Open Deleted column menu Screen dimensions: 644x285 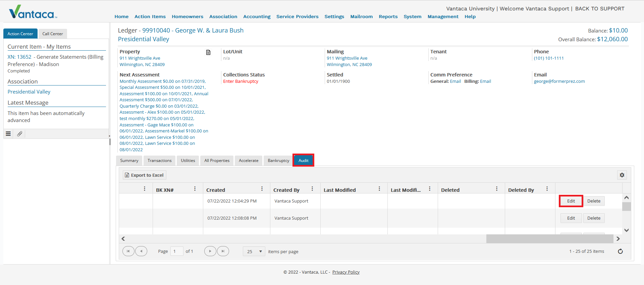pyautogui.click(x=497, y=189)
